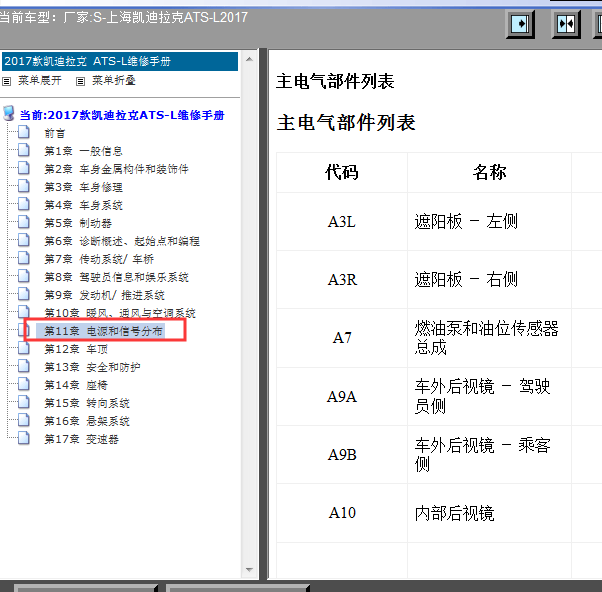The height and width of the screenshot is (592, 602).
Task: Click the 菜单折叠 collapse menu link
Action: click(114, 81)
